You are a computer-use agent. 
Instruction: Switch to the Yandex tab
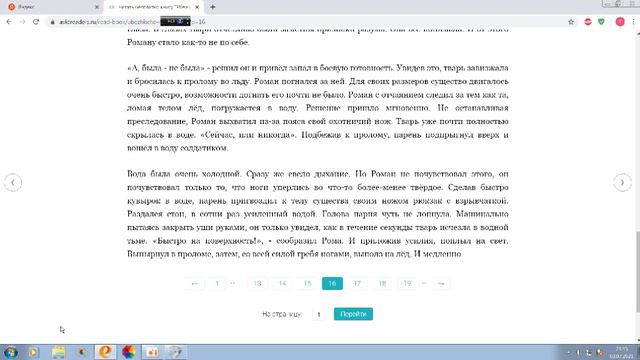pyautogui.click(x=52, y=7)
